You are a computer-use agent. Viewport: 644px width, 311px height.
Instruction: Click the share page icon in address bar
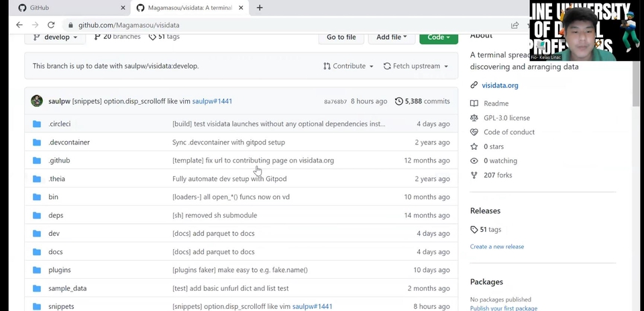[x=515, y=25]
